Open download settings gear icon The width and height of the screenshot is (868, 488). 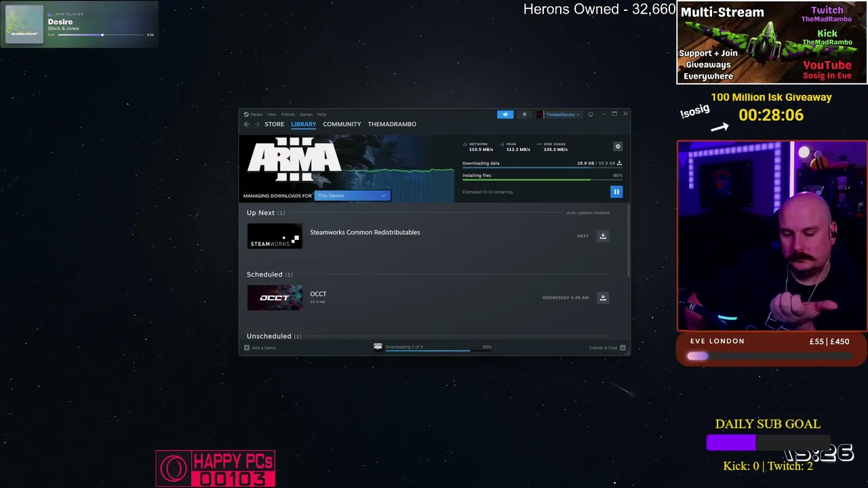coord(618,146)
